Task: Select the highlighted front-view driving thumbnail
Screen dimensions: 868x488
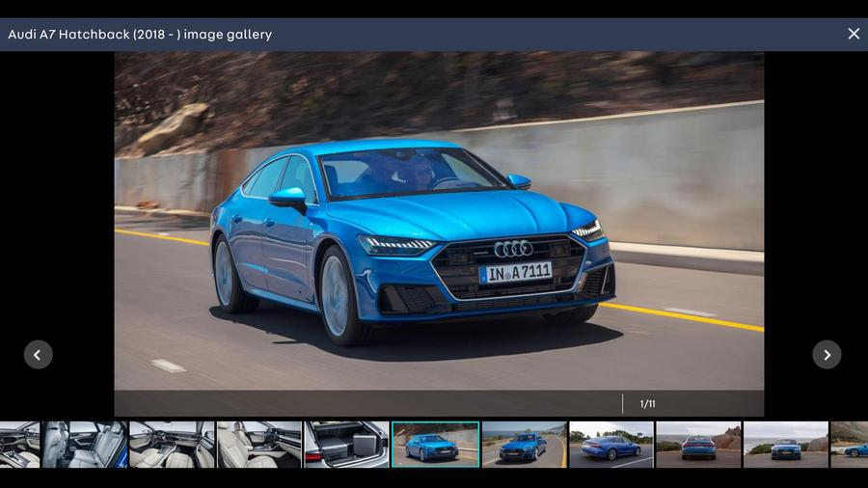Action: tap(436, 445)
